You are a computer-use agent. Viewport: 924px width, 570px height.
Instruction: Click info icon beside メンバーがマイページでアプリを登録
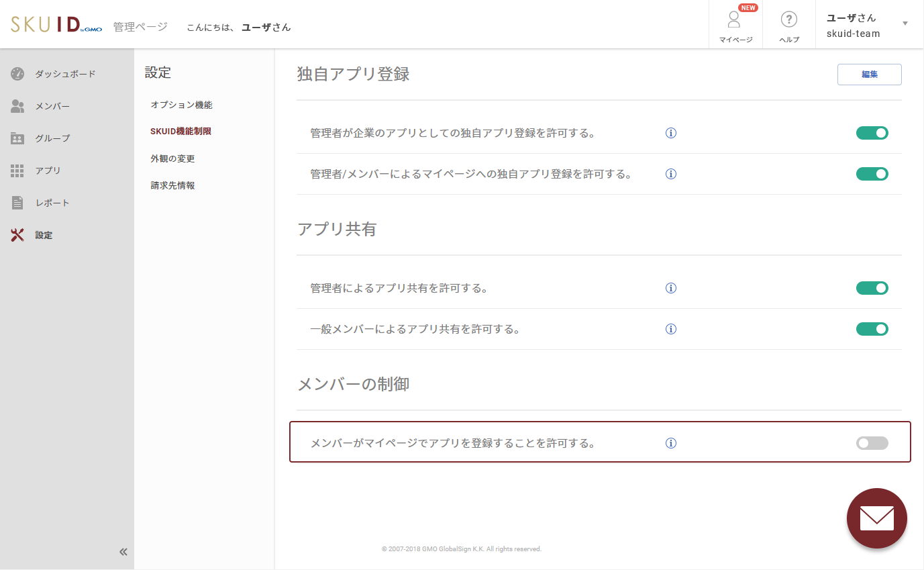coord(670,443)
